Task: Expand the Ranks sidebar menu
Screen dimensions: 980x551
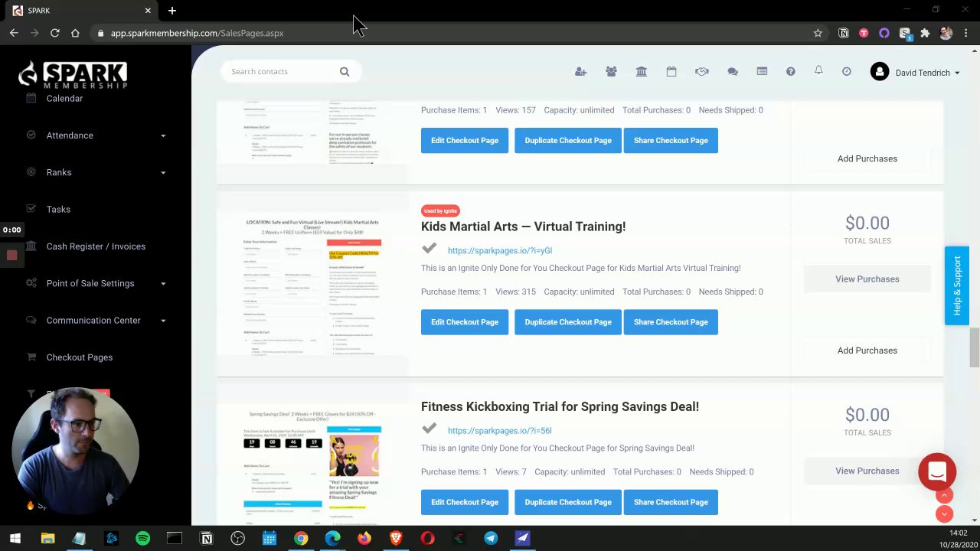Action: [x=96, y=172]
